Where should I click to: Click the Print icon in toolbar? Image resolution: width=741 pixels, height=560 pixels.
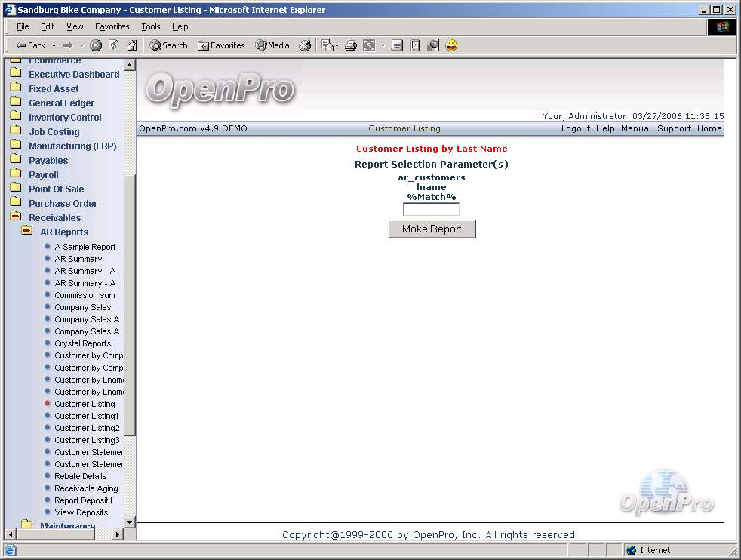351,45
